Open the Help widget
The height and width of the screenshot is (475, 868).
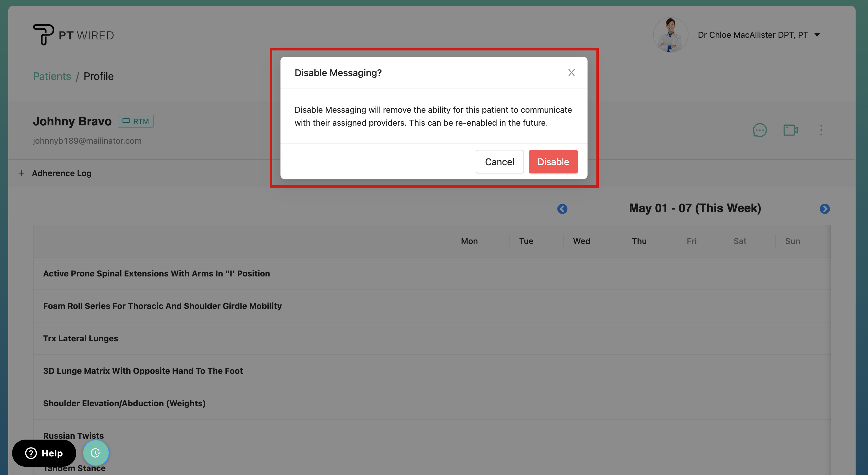pyautogui.click(x=44, y=453)
